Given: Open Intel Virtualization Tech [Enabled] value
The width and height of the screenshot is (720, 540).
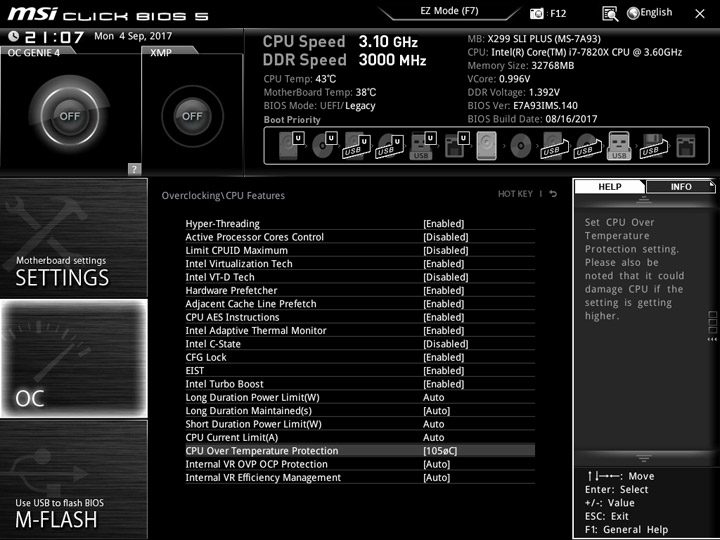Looking at the screenshot, I should tap(444, 264).
